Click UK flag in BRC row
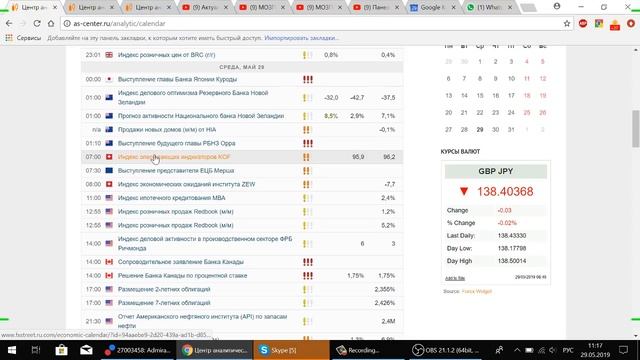The width and height of the screenshot is (640, 360). [x=109, y=55]
